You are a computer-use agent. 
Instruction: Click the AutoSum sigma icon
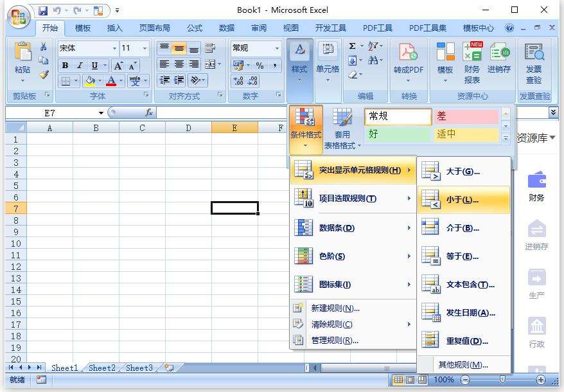click(353, 46)
